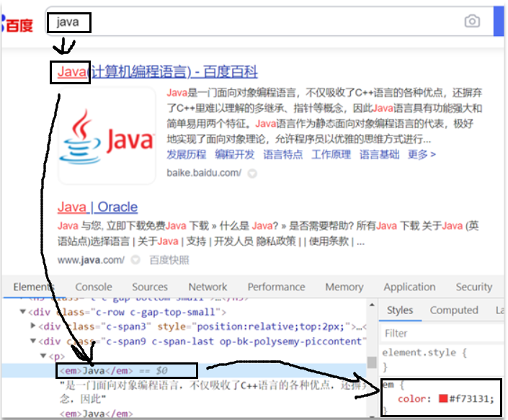Switch to the Elements tab in DevTools

[x=34, y=287]
